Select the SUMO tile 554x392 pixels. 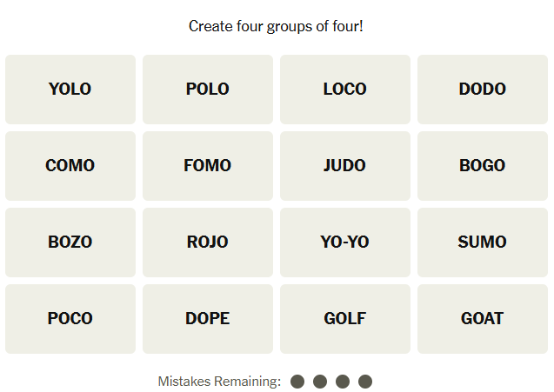pos(483,243)
